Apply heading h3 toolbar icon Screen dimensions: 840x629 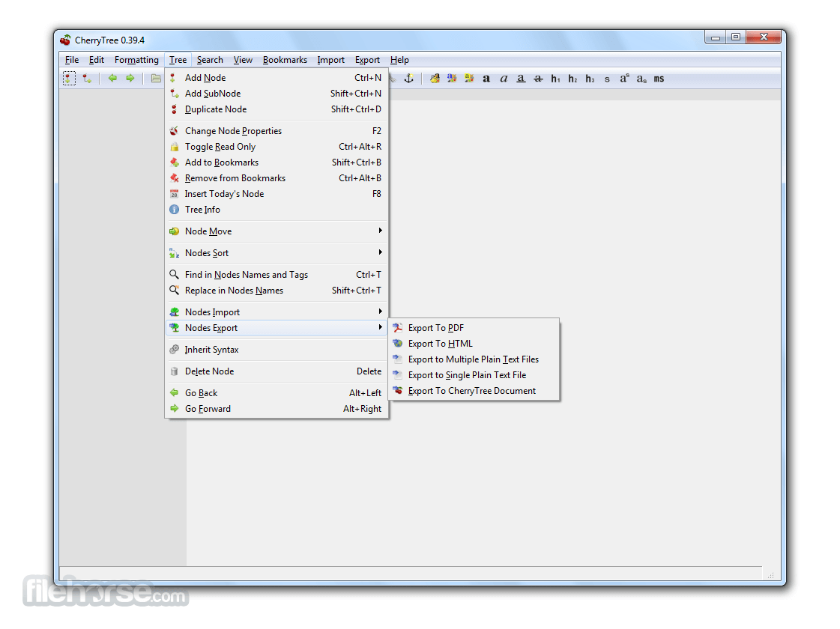coord(590,79)
